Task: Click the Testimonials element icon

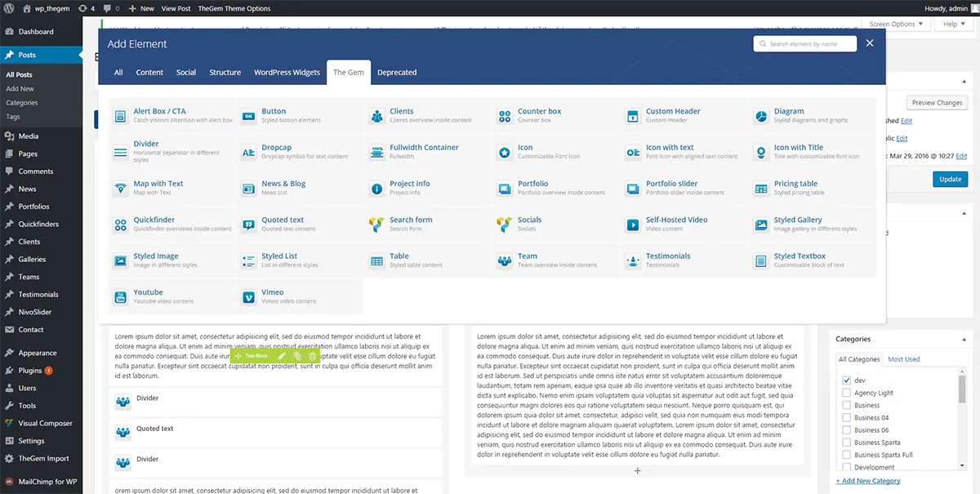Action: (x=632, y=261)
